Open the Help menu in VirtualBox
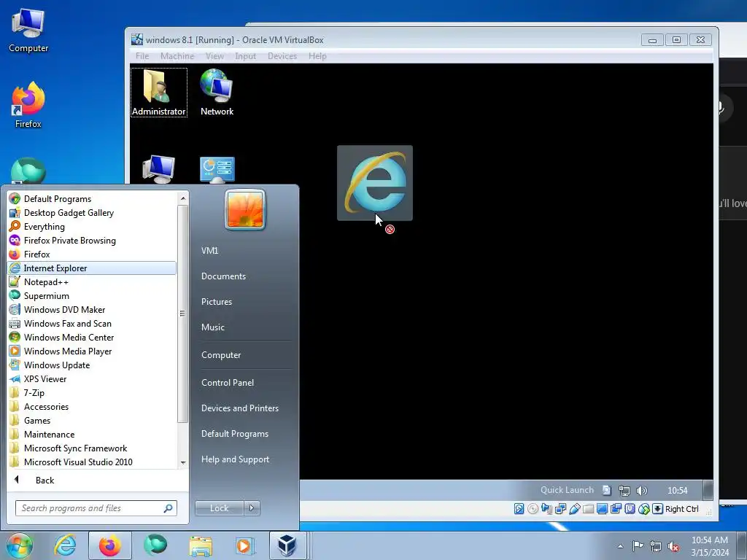 [317, 56]
